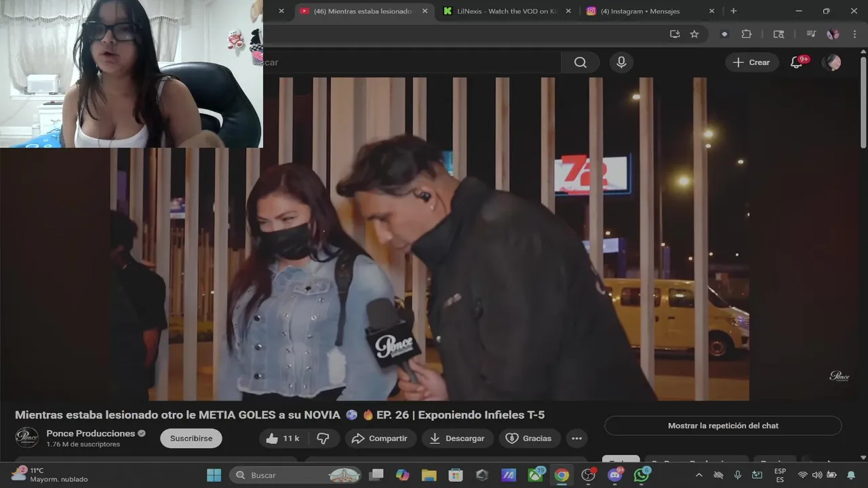Subscribe to Ponce Producciones channel
Viewport: 868px width, 488px height.
[191, 439]
